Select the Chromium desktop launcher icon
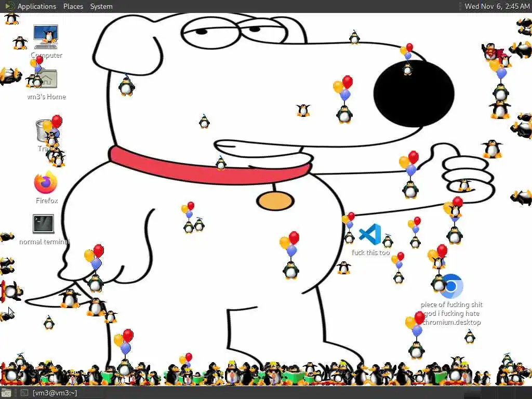Image resolution: width=532 pixels, height=399 pixels. pos(450,286)
